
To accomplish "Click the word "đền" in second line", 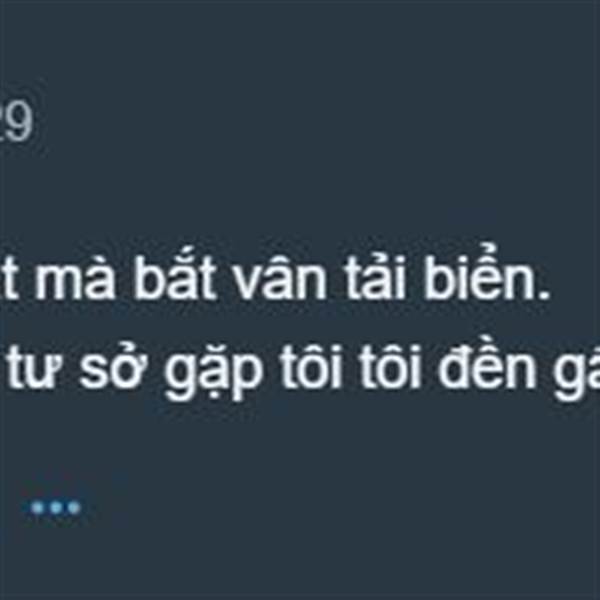I will 488,364.
